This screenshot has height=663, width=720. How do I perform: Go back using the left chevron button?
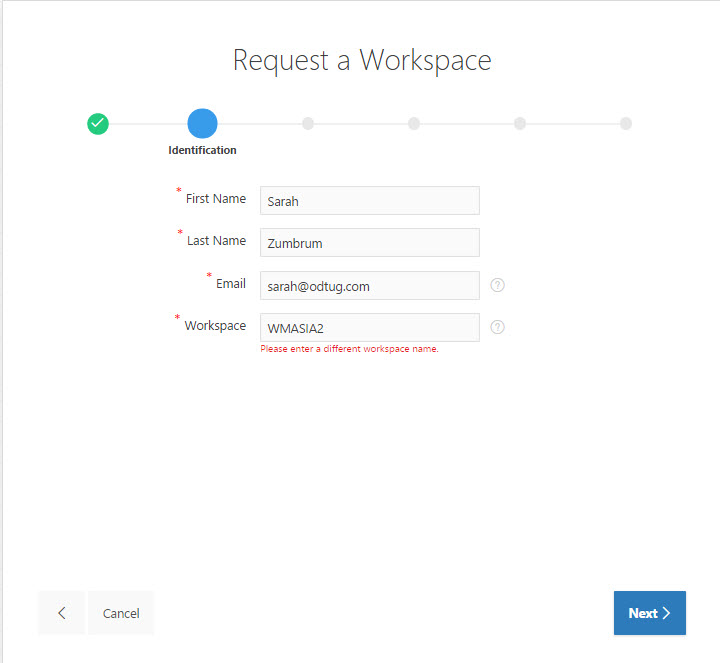pyautogui.click(x=62, y=613)
